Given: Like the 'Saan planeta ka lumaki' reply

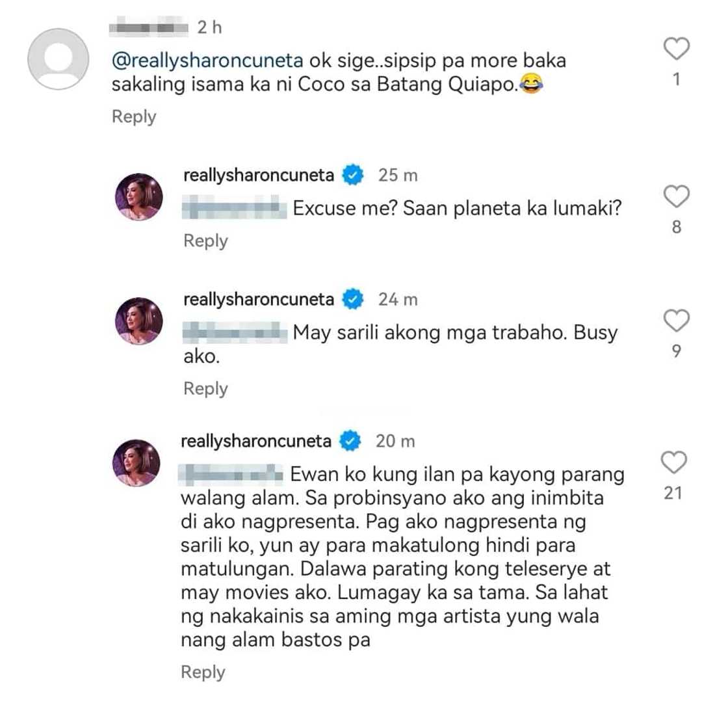Looking at the screenshot, I should [677, 196].
